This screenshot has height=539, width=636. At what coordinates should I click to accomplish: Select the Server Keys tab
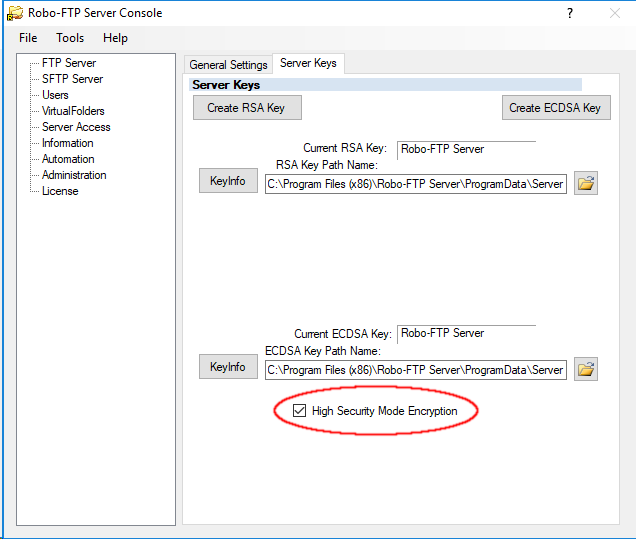tap(308, 63)
